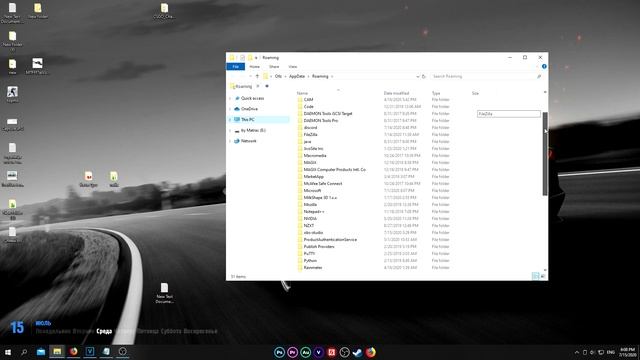640x360 pixels.
Task: Select the discord folder
Action: [310, 128]
